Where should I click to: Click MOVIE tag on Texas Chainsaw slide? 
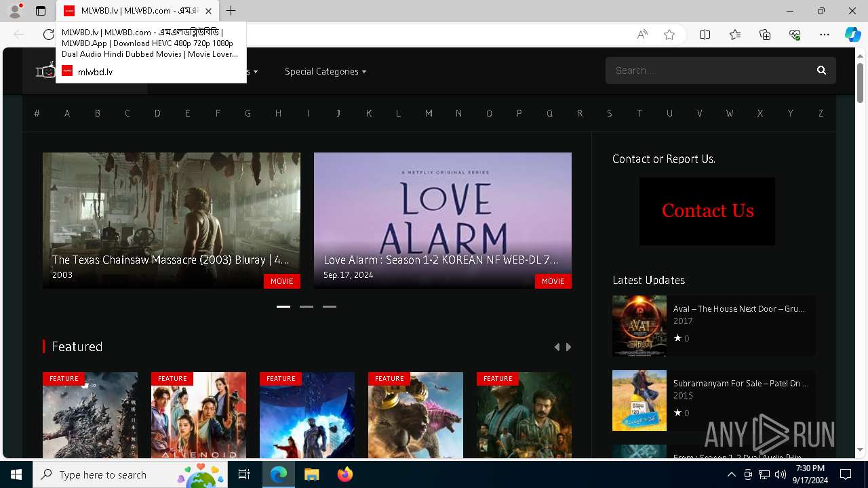pyautogui.click(x=282, y=281)
